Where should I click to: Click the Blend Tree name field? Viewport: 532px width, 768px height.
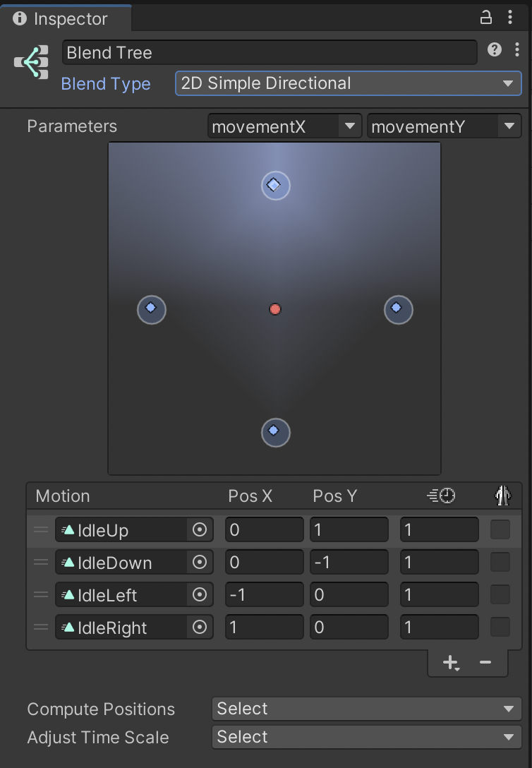[270, 53]
